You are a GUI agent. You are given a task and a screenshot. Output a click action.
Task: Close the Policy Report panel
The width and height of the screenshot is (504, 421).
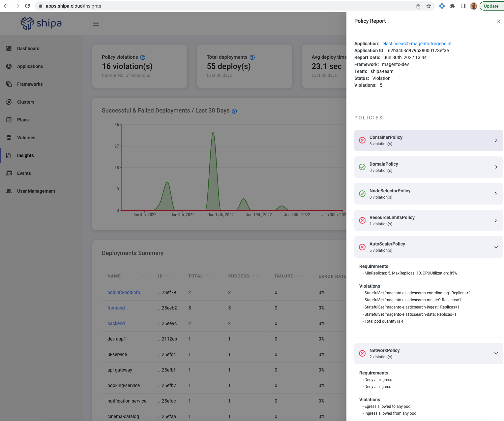coord(499,21)
